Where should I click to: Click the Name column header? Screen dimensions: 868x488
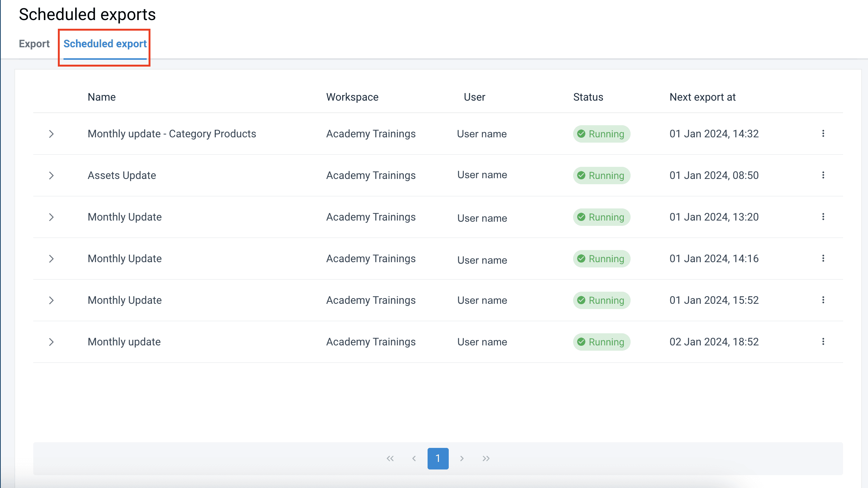[x=101, y=97]
